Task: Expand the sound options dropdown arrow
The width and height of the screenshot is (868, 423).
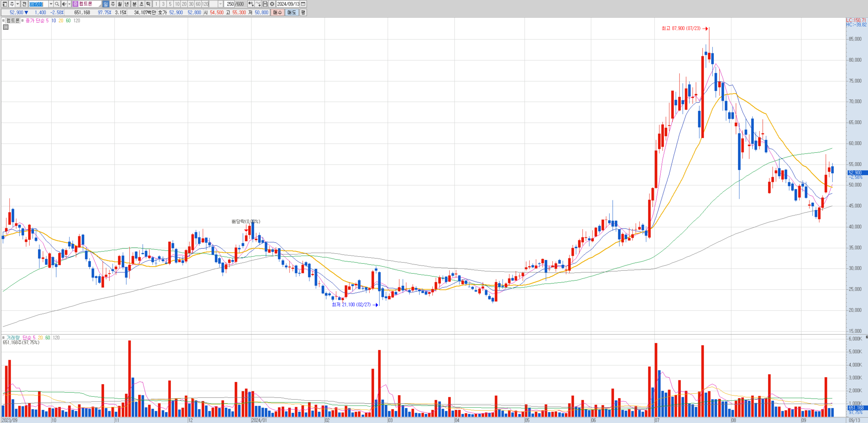Action: point(69,4)
